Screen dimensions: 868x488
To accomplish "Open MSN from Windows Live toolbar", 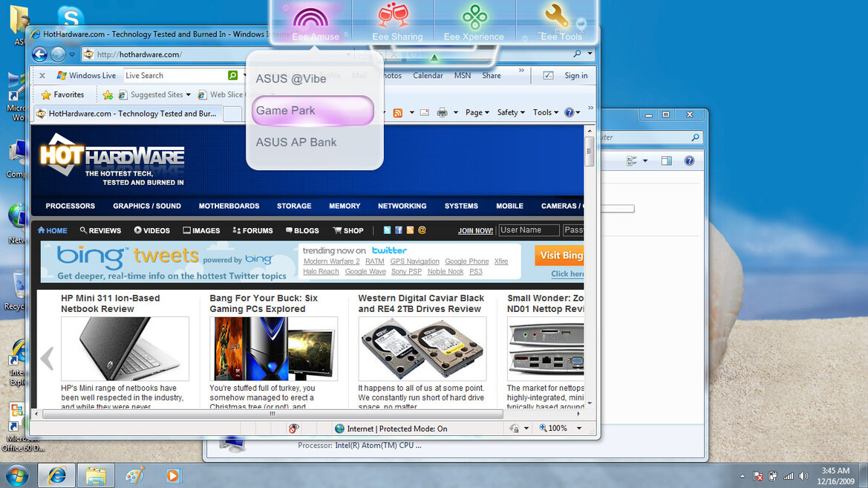I will pos(463,75).
